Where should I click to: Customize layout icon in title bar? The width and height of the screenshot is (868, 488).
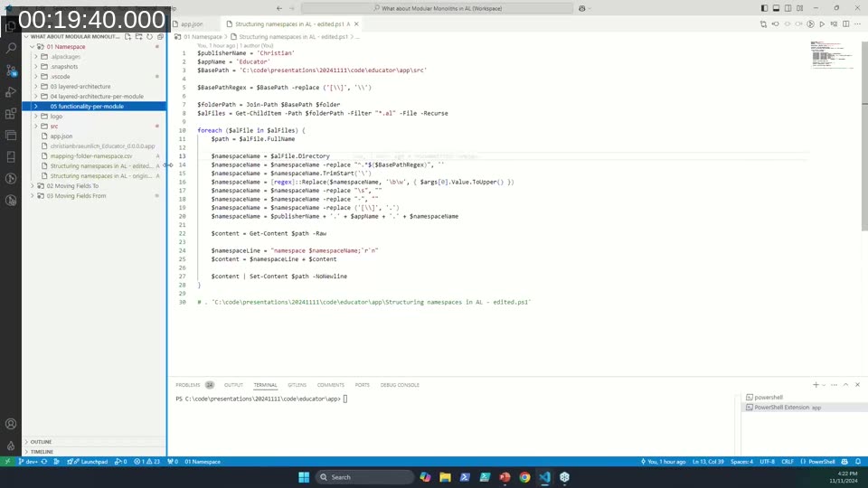(x=800, y=8)
